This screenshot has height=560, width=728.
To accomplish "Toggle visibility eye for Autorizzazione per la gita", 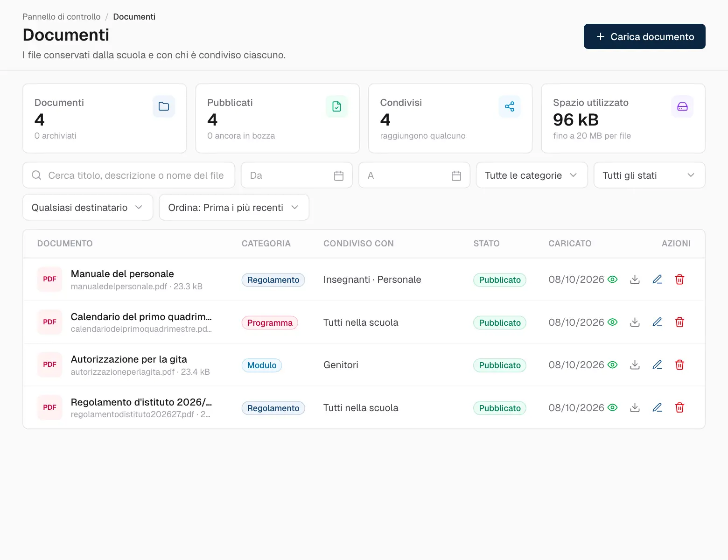I will click(x=613, y=365).
